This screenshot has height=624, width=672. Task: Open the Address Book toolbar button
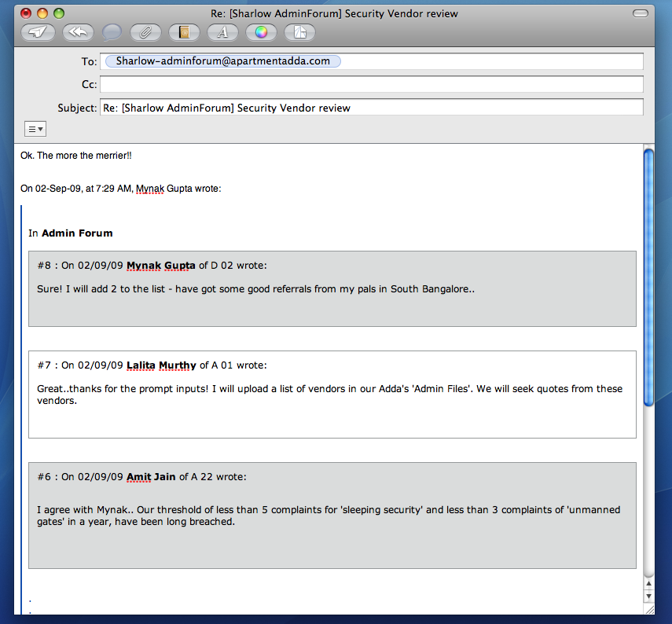[x=184, y=32]
